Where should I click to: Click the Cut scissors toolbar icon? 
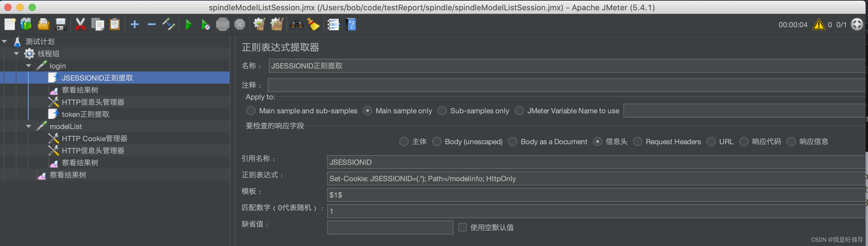(x=80, y=24)
